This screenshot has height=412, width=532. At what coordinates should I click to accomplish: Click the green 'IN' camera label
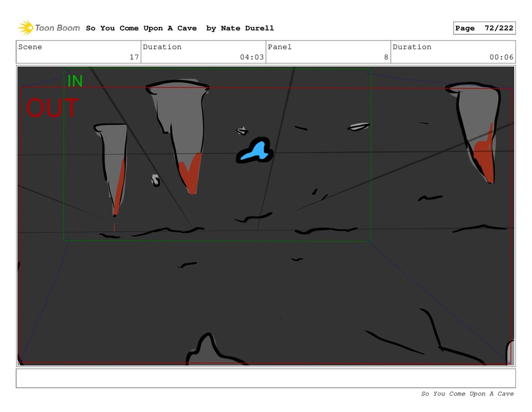(75, 81)
